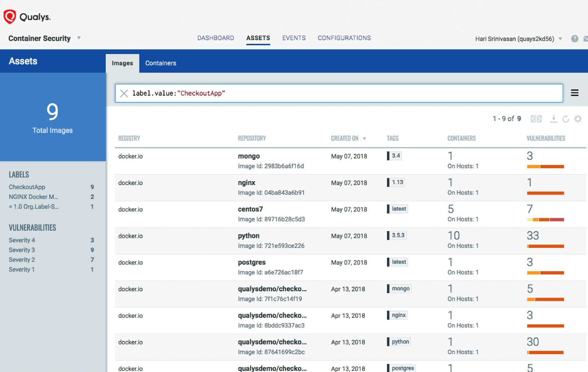Image resolution: width=588 pixels, height=372 pixels.
Task: Click the 9 Total Images summary
Action: 53,117
